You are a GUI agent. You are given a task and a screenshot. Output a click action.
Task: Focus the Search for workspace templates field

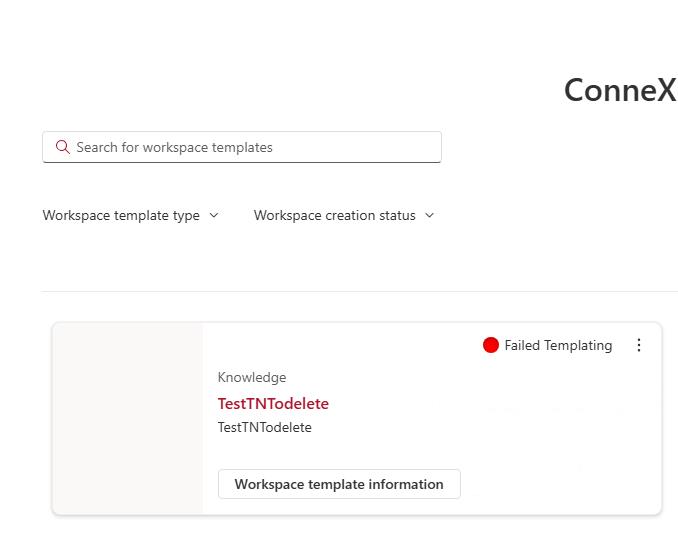(x=250, y=147)
